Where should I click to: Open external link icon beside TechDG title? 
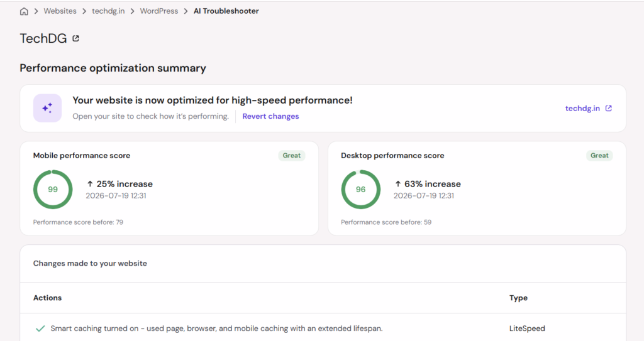coord(75,38)
